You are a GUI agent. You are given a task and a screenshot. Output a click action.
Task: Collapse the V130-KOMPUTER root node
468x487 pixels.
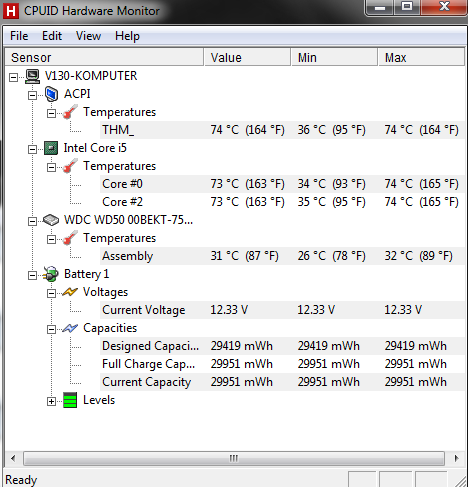coord(13,78)
